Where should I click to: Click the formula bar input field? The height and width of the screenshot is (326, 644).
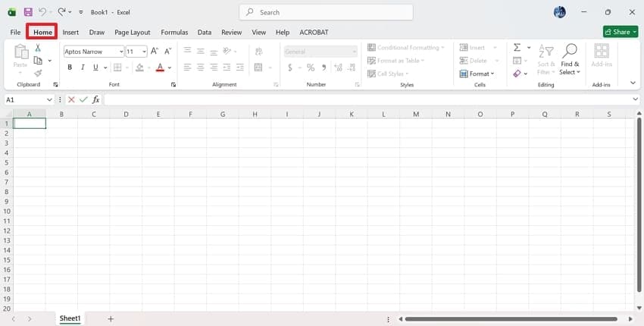(x=367, y=99)
